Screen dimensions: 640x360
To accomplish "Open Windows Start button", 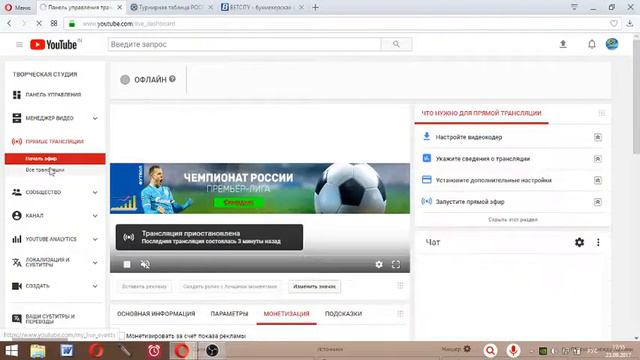I will click(11, 351).
